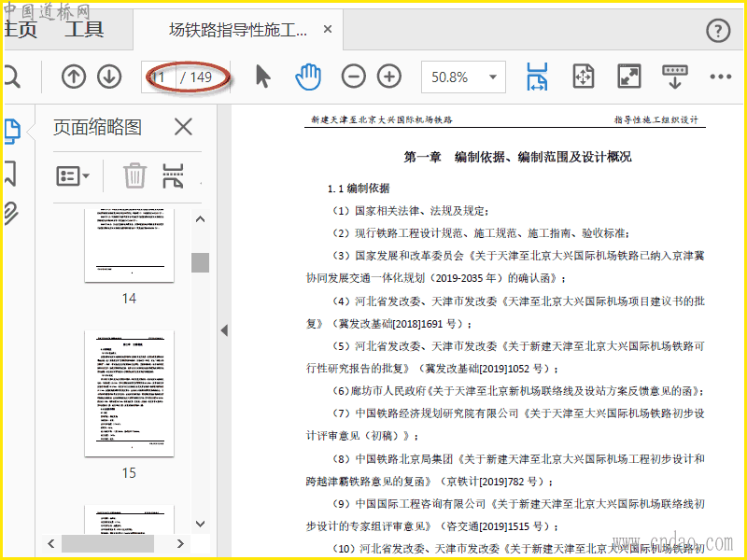Screen dimensions: 747x560
Task: Open more tools ellipsis menu
Action: 720,77
